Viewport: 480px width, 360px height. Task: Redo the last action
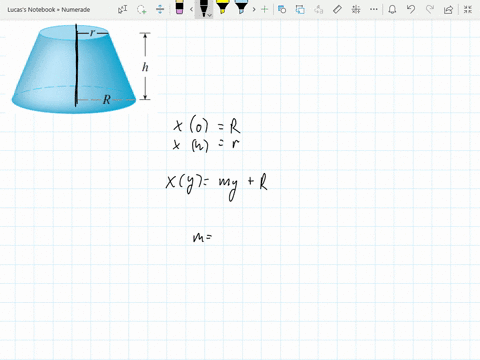pyautogui.click(x=430, y=9)
